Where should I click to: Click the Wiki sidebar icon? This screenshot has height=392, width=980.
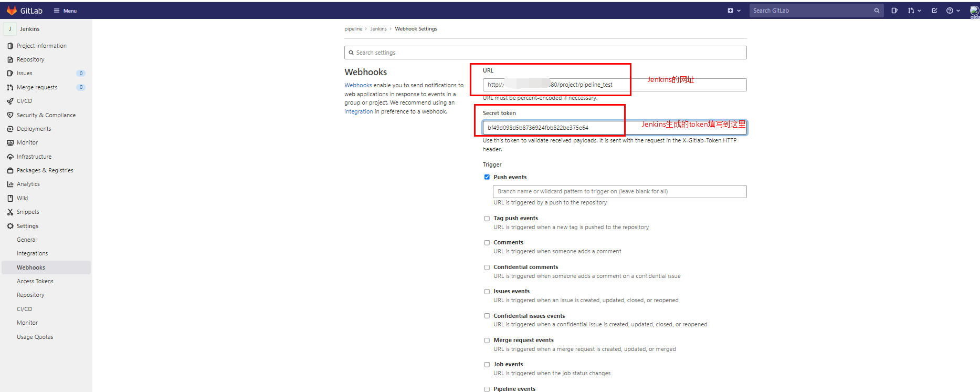pyautogui.click(x=10, y=198)
